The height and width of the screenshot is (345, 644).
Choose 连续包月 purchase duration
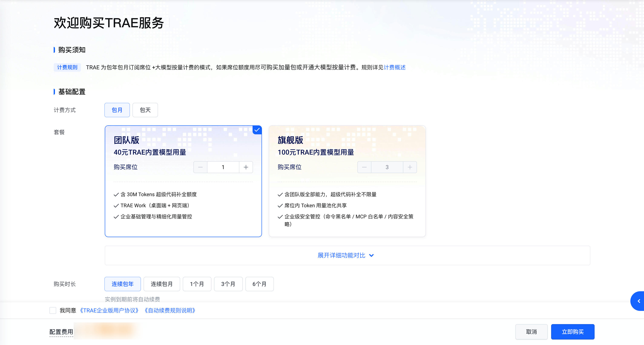point(162,284)
